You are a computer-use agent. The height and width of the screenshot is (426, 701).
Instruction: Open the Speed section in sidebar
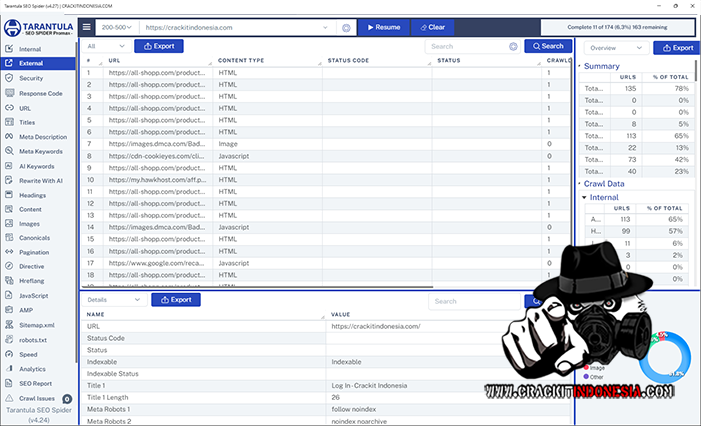[28, 354]
